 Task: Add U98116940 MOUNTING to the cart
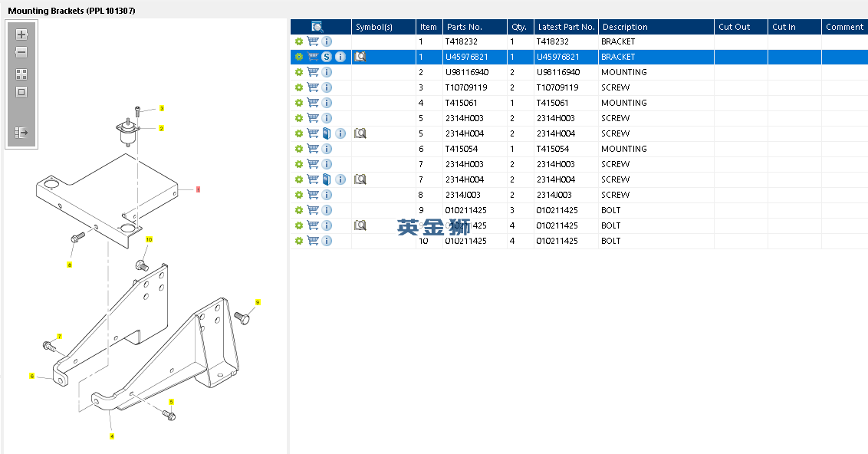coord(313,72)
